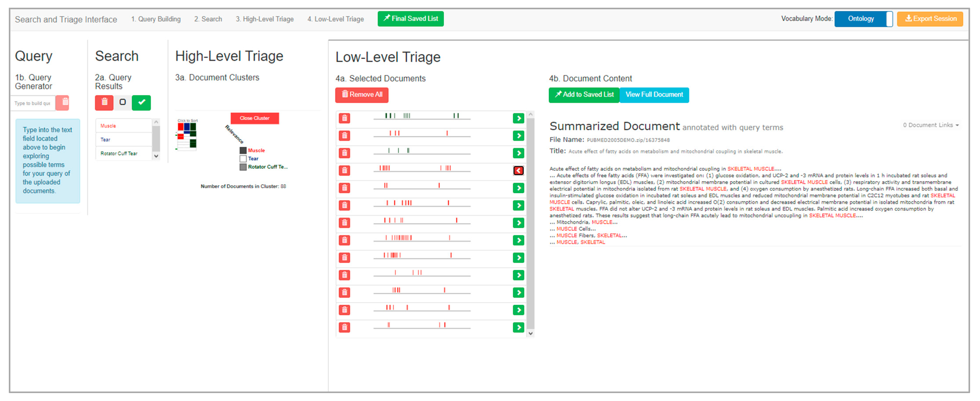Remove the last document using its trash icon
This screenshot has width=980, height=401.
tap(344, 327)
